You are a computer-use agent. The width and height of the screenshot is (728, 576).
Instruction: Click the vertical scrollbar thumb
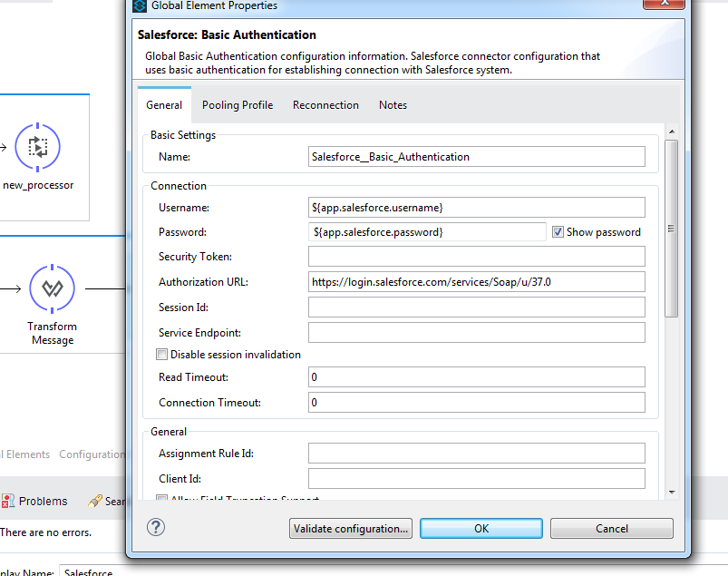[672, 229]
